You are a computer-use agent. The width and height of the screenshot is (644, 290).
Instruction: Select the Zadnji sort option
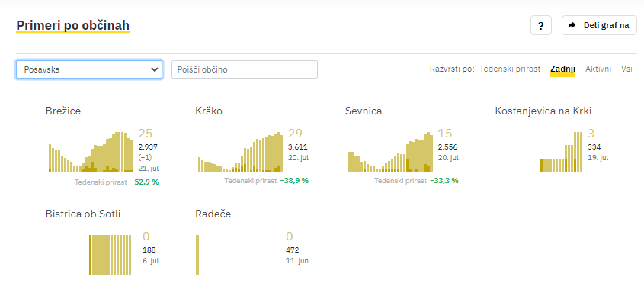562,69
